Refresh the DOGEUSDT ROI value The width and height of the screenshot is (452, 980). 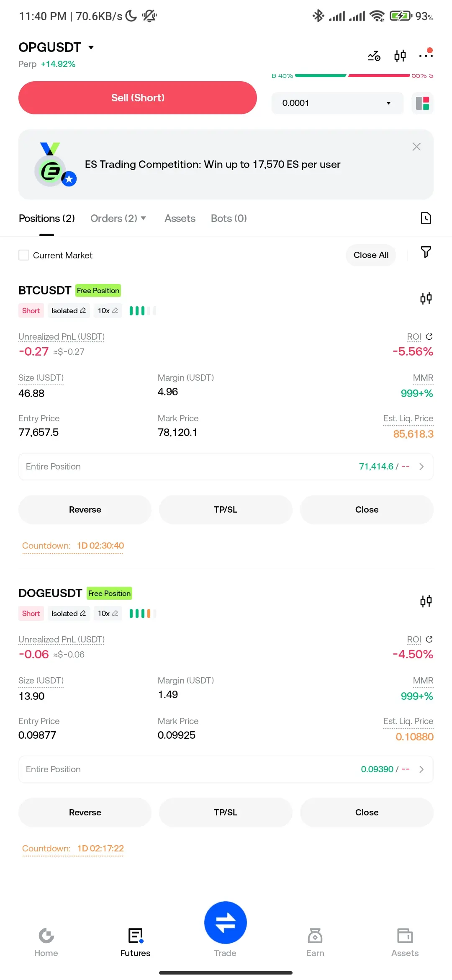coord(429,640)
